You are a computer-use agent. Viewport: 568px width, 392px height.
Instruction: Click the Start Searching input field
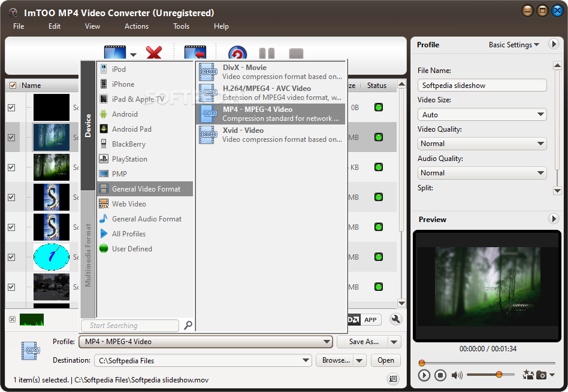131,326
